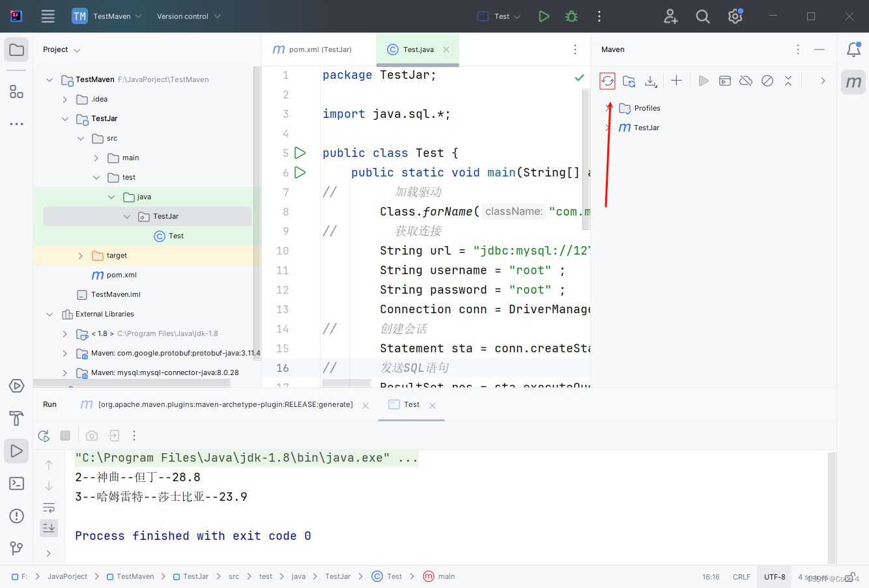Run the Test configuration
869x588 pixels.
pos(544,16)
